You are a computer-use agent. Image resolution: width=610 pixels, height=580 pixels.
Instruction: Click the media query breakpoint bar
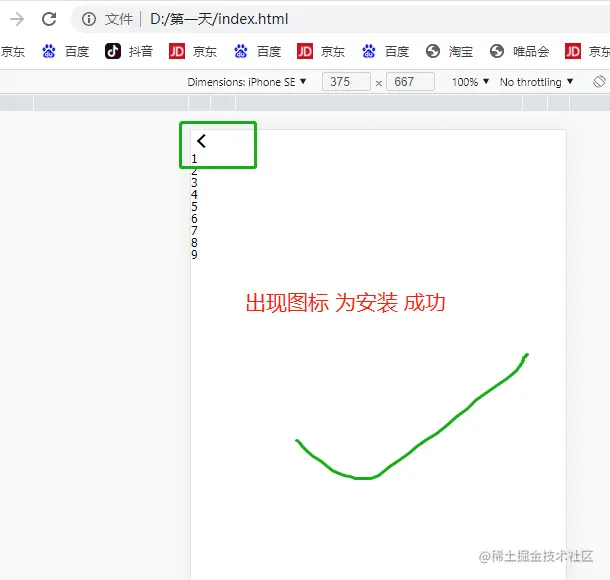click(305, 103)
